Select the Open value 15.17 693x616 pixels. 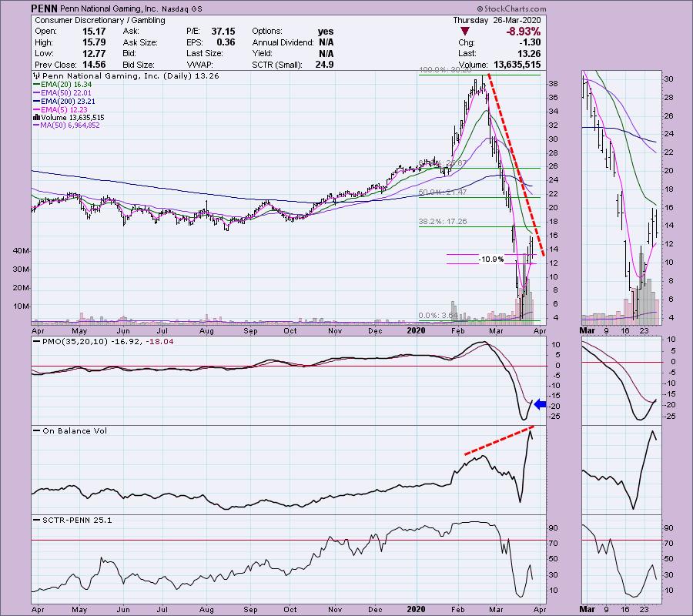(94, 32)
